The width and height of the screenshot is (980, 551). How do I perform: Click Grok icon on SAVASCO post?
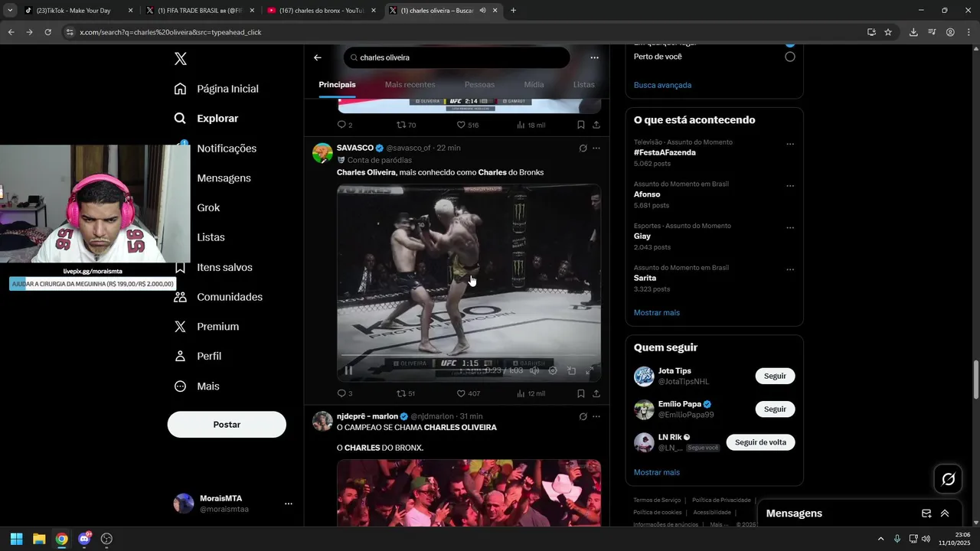click(583, 148)
